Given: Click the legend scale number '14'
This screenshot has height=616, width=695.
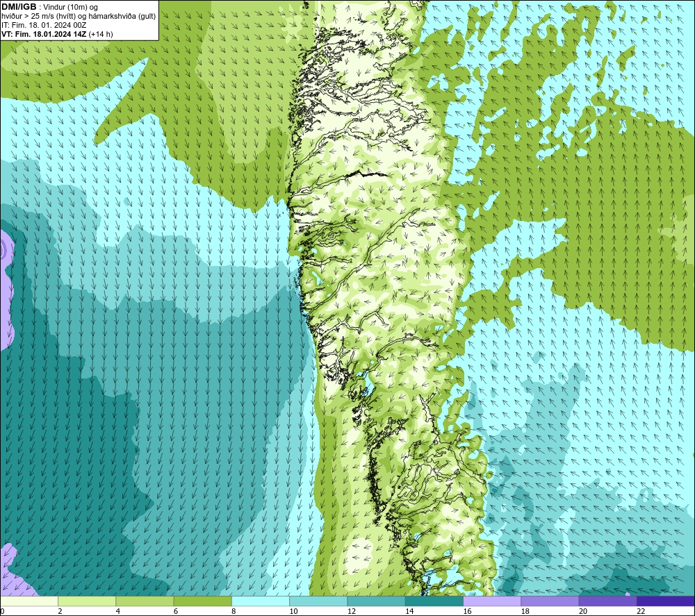Looking at the screenshot, I should click(409, 611).
